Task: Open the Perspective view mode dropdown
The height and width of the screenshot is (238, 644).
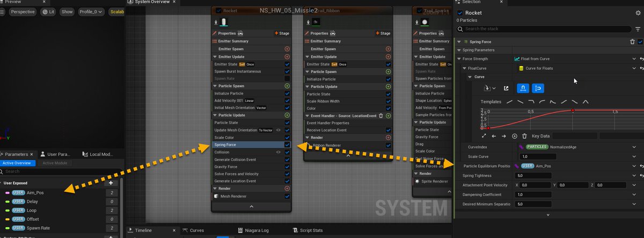Action: (x=23, y=11)
